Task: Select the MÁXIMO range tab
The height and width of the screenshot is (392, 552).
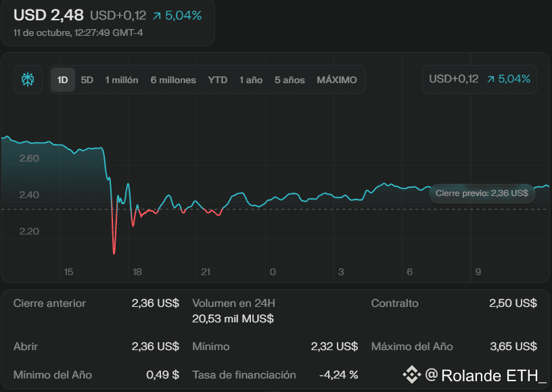Action: [x=337, y=80]
